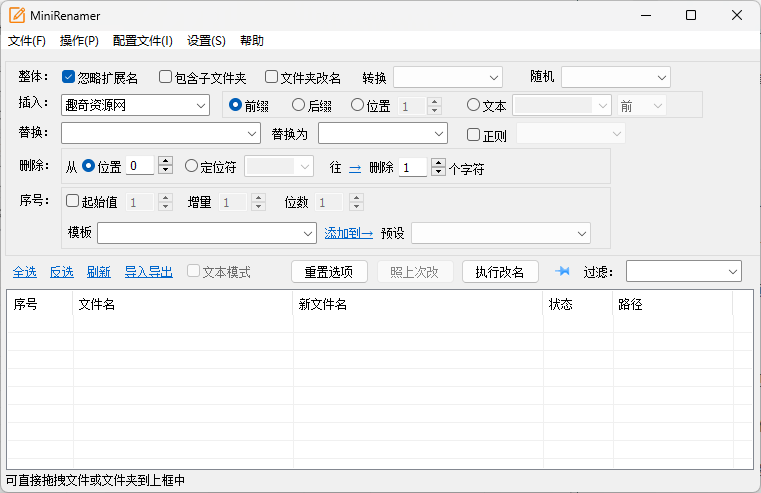
Task: Click the pin icon beside the filter label
Action: tap(562, 271)
